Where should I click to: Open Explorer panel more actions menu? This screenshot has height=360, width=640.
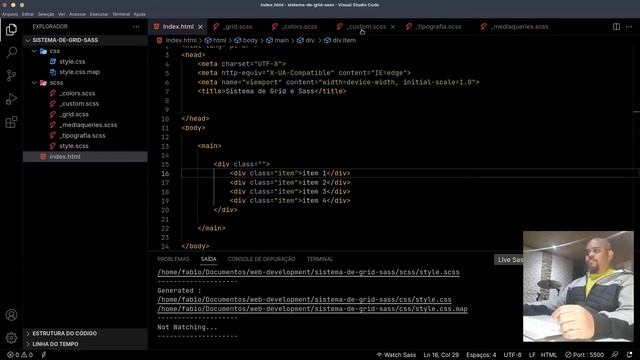click(136, 27)
